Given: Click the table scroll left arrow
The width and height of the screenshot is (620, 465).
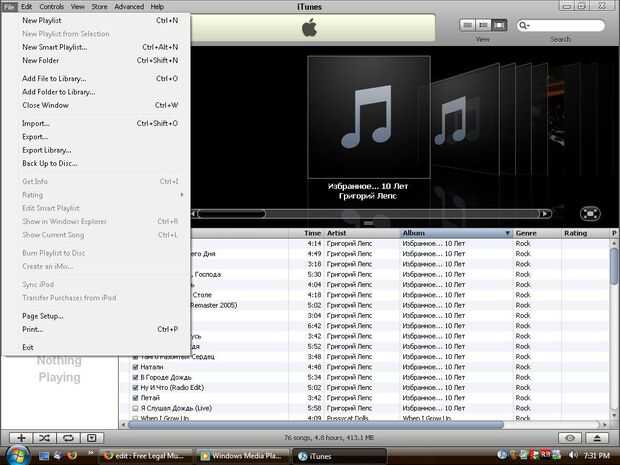Looking at the screenshot, I should coord(123,425).
